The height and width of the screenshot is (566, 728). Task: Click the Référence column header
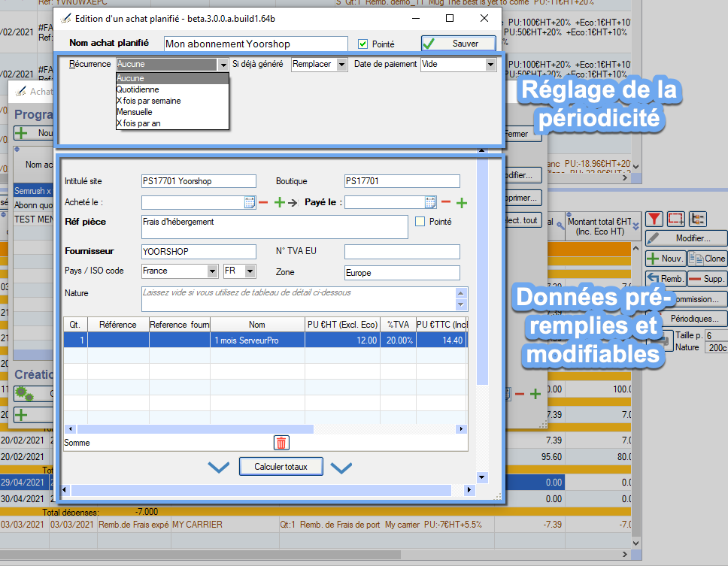118,325
